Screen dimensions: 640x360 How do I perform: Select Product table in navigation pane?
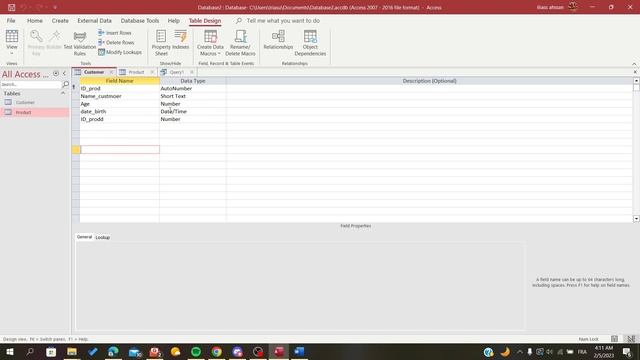[35, 112]
